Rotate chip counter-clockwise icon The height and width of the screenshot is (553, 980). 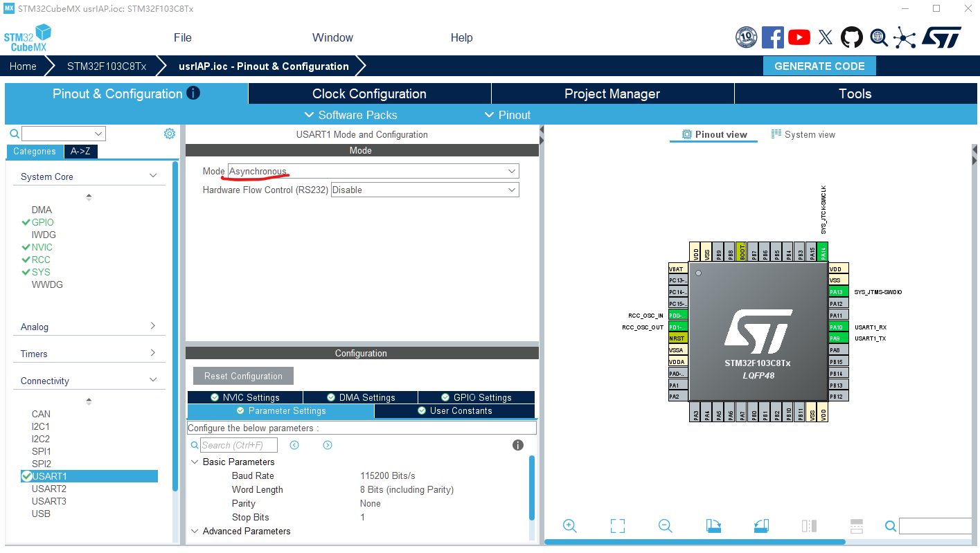(x=761, y=526)
